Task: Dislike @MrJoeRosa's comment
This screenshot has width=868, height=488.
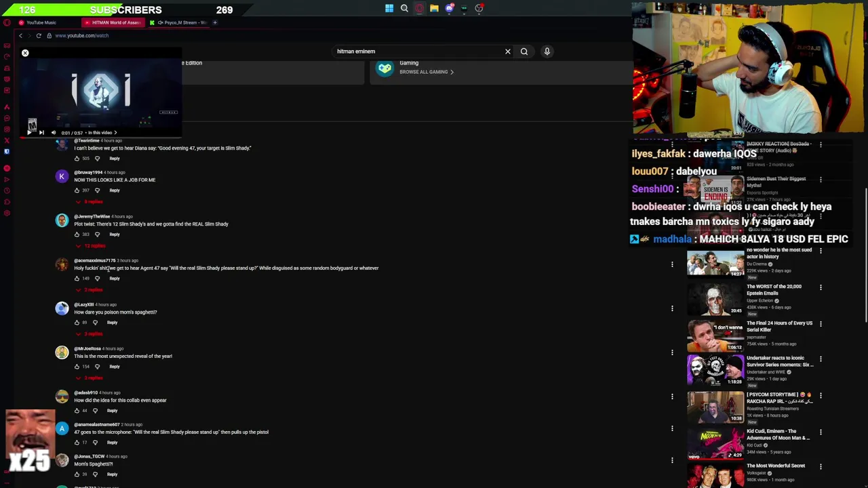Action: click(97, 367)
